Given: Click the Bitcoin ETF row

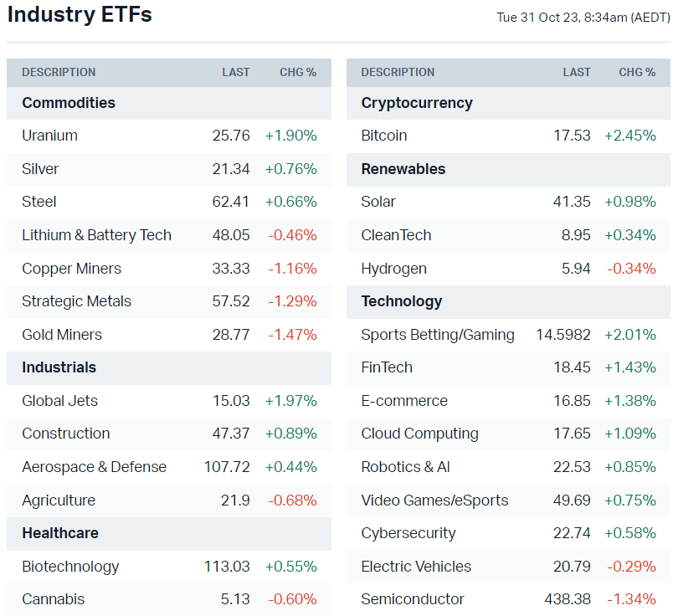Looking at the screenshot, I should click(x=384, y=136).
